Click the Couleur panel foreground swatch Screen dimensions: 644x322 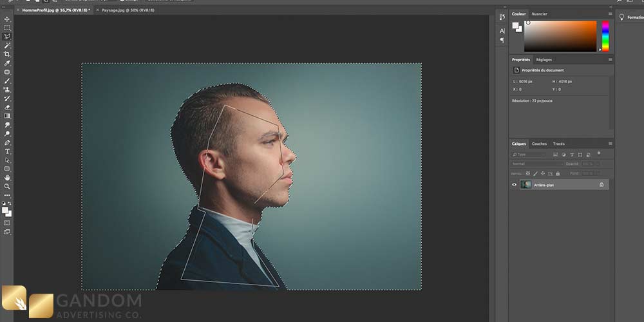pyautogui.click(x=515, y=26)
